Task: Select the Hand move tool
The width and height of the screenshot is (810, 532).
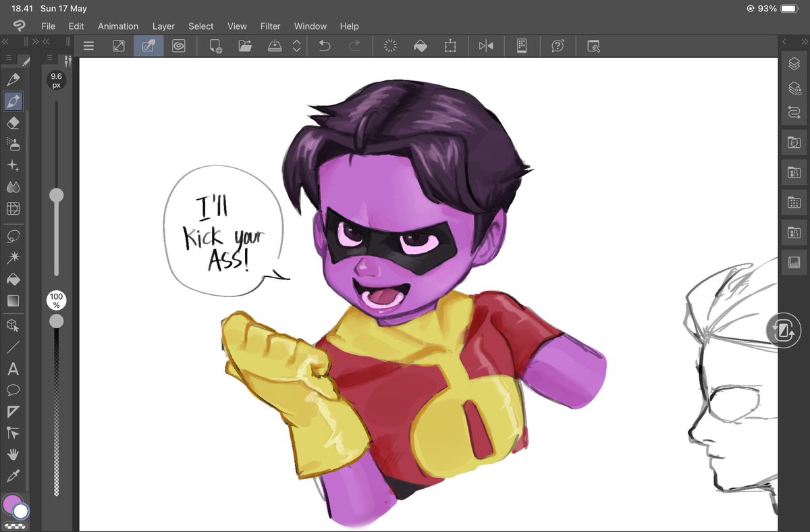Action: point(13,454)
